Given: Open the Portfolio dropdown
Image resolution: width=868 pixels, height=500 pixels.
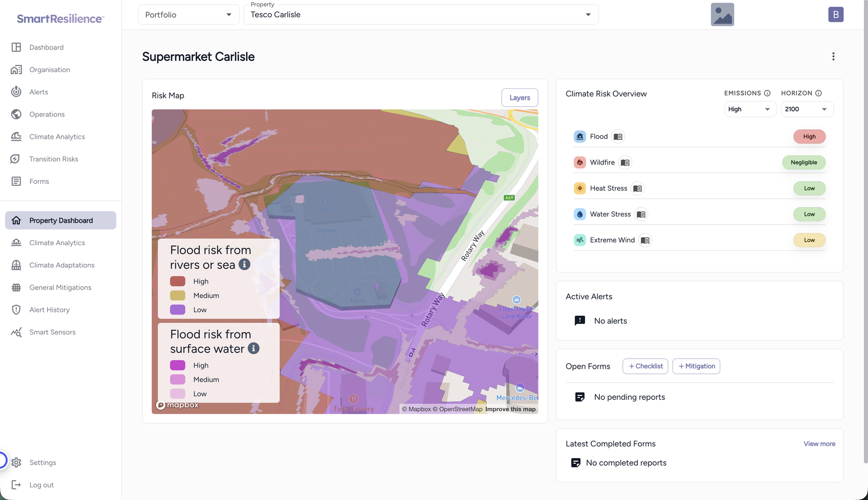Looking at the screenshot, I should (188, 15).
